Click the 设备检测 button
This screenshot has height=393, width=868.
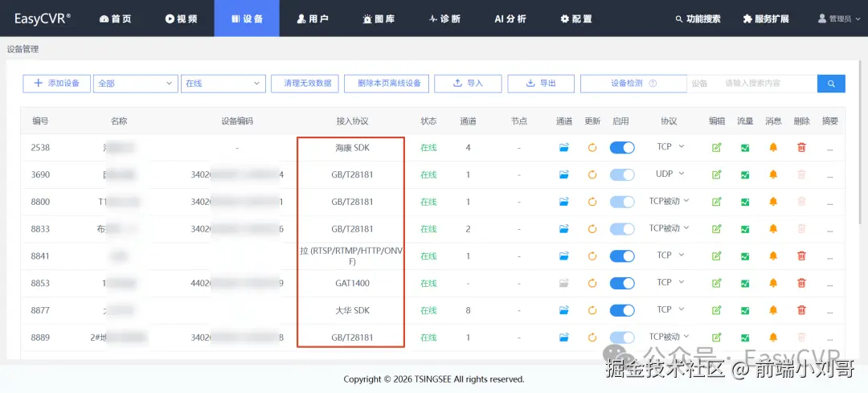click(x=633, y=84)
